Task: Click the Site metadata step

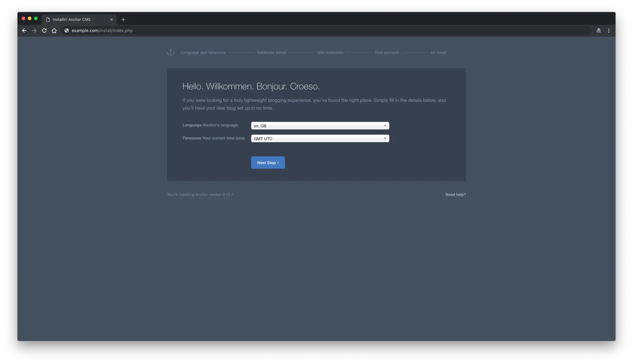Action: click(330, 53)
